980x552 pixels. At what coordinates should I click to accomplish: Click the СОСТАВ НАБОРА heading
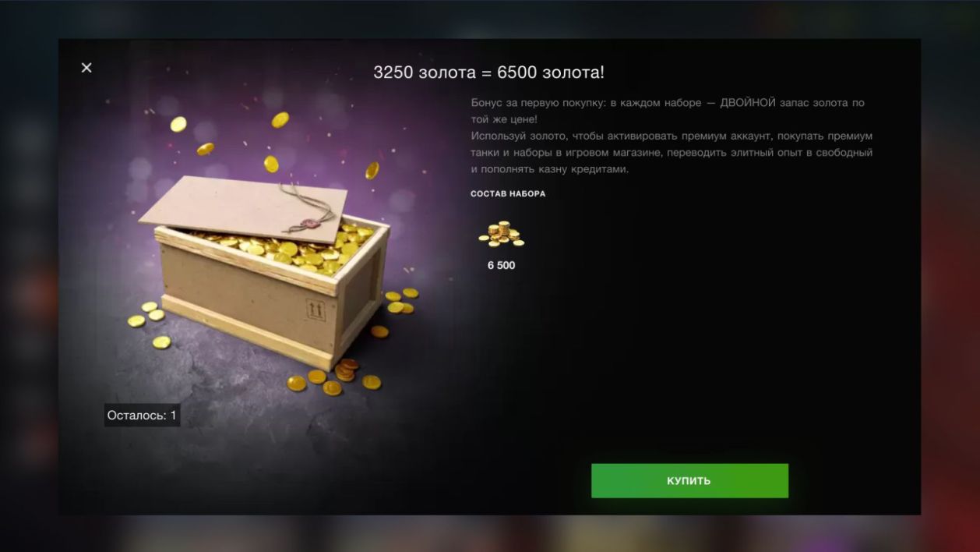pyautogui.click(x=508, y=194)
